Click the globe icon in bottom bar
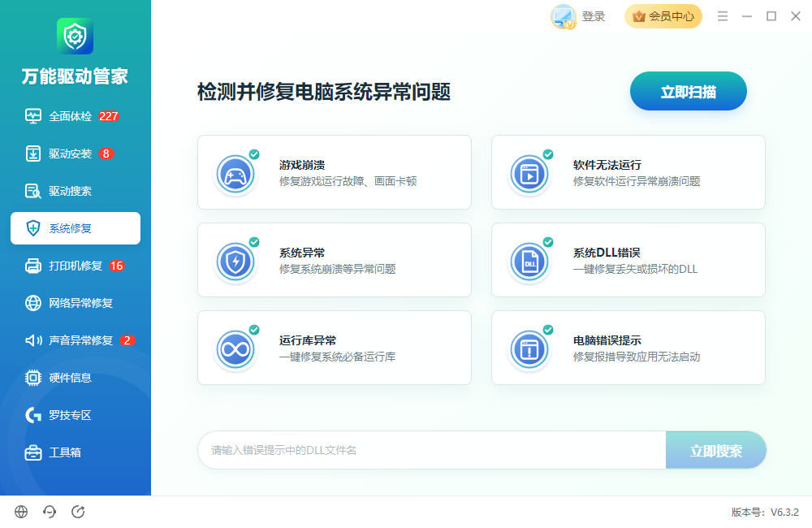The height and width of the screenshot is (528, 812). tap(21, 512)
